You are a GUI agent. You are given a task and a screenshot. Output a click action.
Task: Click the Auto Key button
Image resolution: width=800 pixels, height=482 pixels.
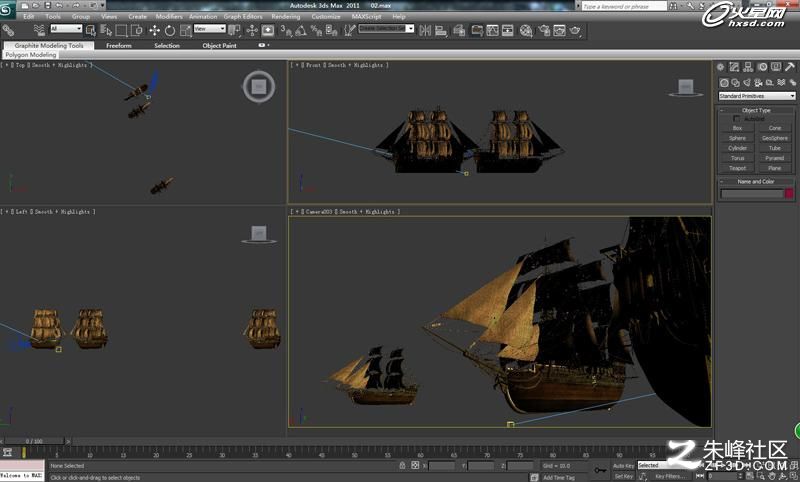623,466
